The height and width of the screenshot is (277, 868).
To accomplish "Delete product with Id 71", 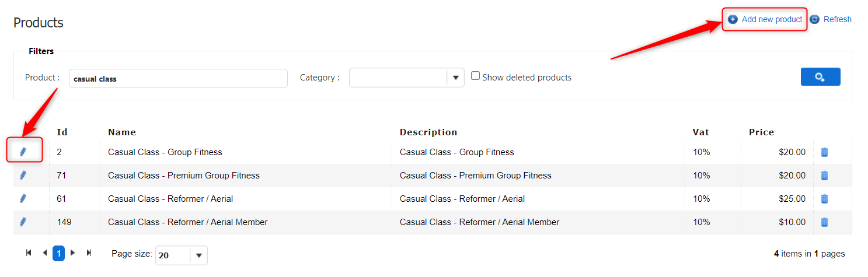I will pyautogui.click(x=824, y=176).
